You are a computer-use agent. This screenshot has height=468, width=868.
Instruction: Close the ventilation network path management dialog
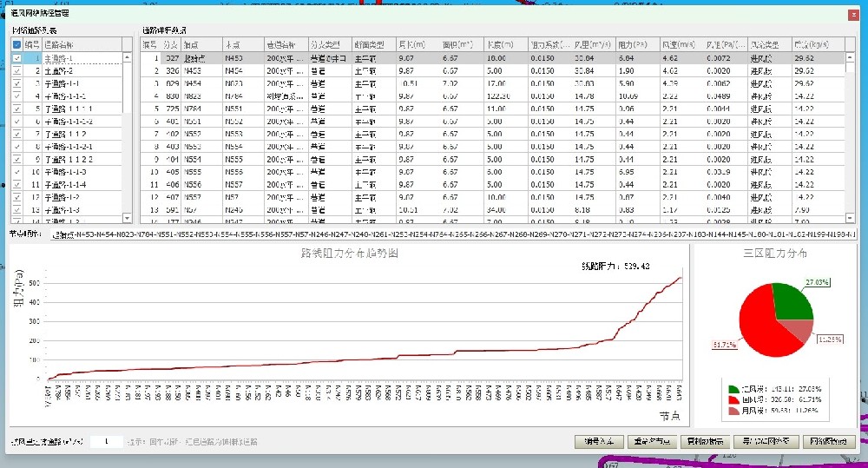[x=858, y=15]
